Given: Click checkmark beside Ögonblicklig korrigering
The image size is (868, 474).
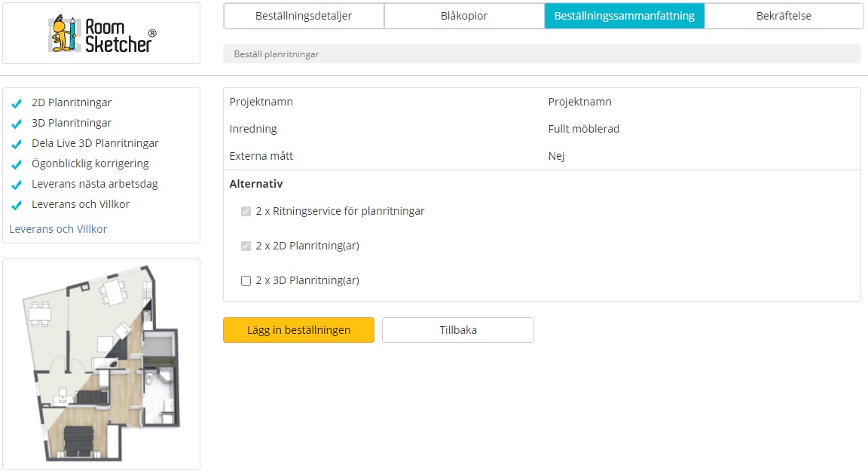Looking at the screenshot, I should [17, 164].
